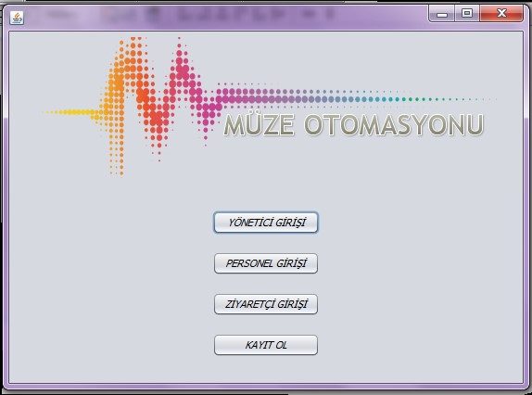
Task: Open the PERSONEL GİRİŞİ login
Action: tap(266, 263)
